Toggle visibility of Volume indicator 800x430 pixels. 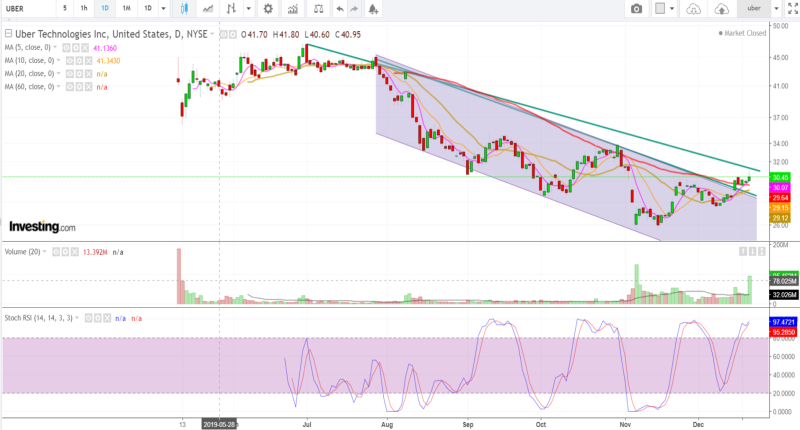pyautogui.click(x=56, y=252)
